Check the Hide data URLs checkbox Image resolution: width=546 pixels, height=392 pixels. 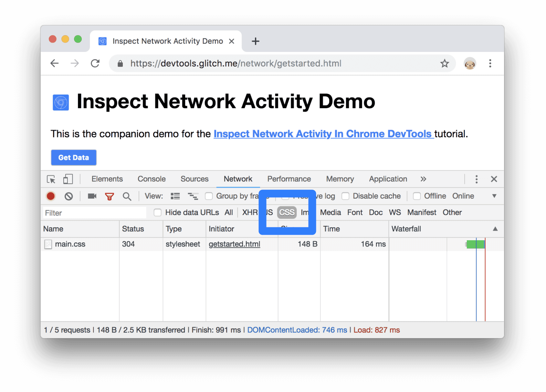[158, 212]
